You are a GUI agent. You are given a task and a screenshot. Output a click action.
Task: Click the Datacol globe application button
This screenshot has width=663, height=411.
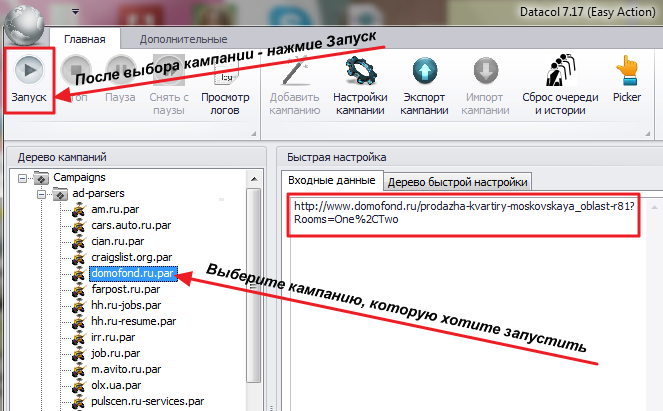(x=24, y=25)
